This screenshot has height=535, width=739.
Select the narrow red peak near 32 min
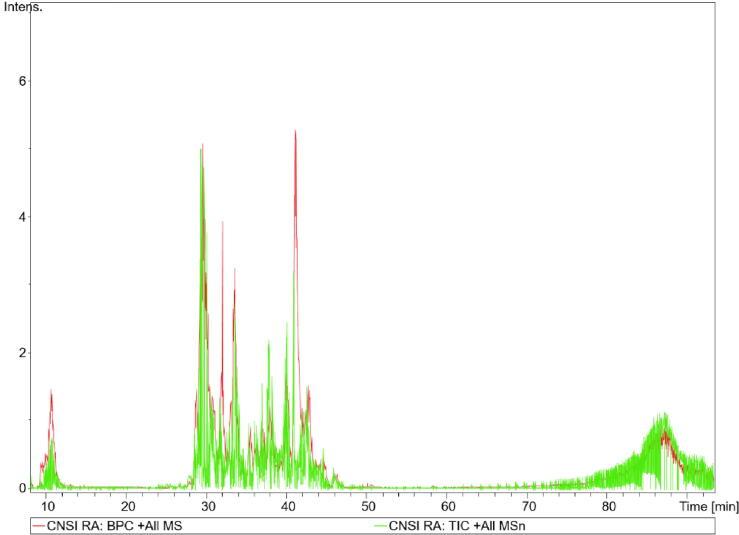[x=222, y=224]
